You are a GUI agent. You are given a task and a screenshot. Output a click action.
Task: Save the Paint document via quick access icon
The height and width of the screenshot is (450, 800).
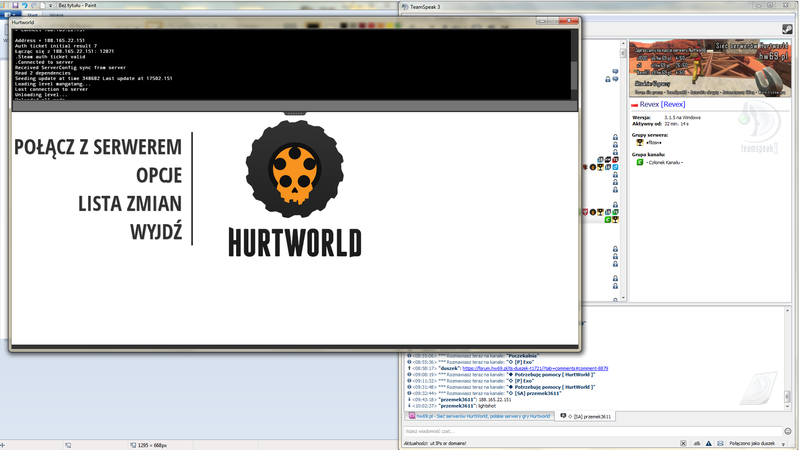pos(15,5)
